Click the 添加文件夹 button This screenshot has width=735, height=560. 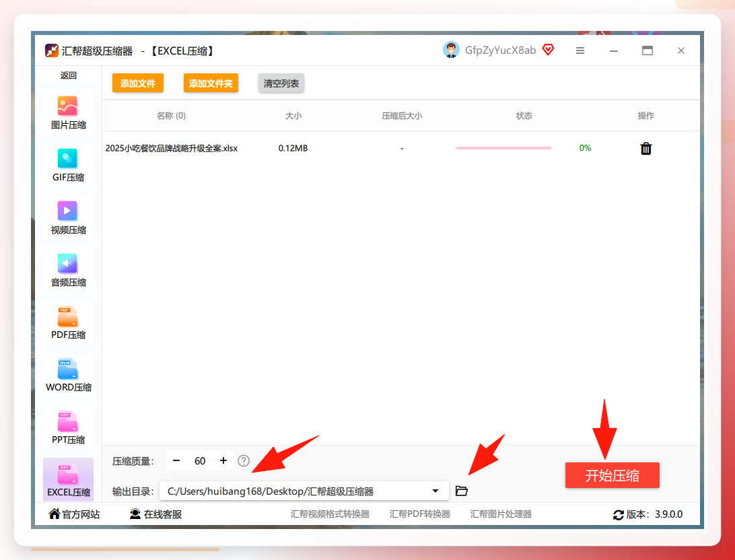click(211, 83)
